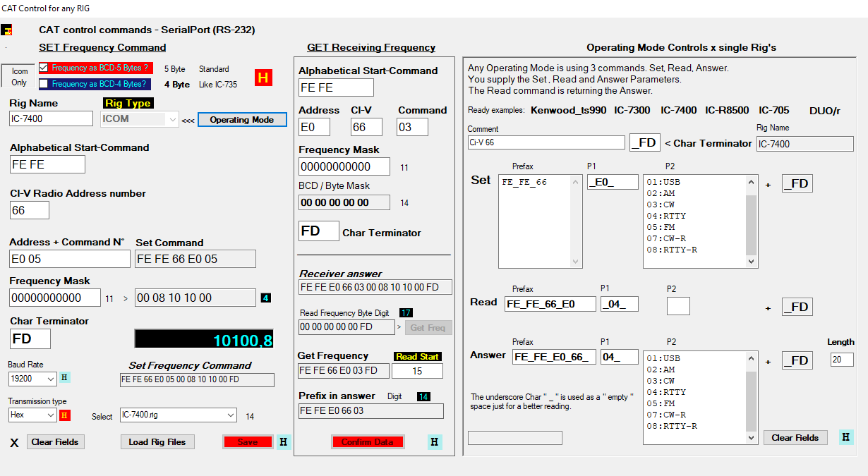Click the Address + Command N° field
The image size is (868, 476).
click(x=70, y=259)
